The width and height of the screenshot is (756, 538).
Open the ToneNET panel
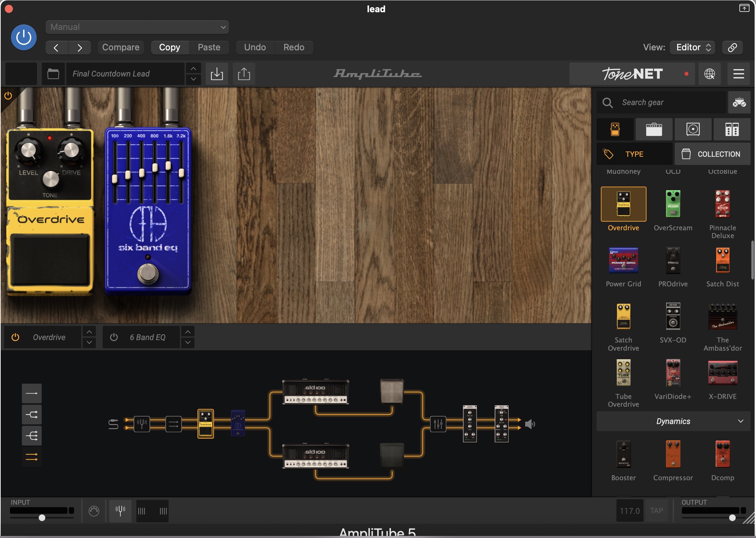coord(632,74)
